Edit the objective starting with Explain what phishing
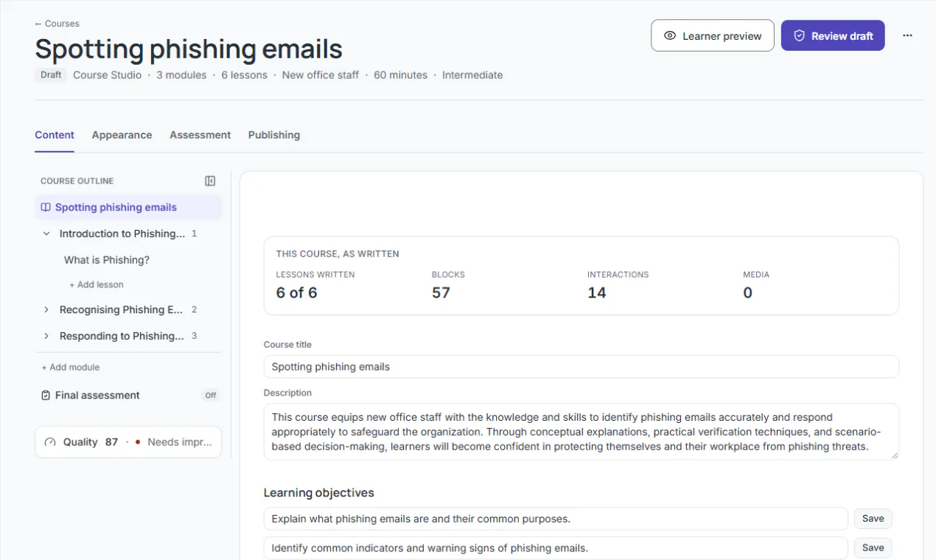Screen dimensions: 936x560 point(556,519)
